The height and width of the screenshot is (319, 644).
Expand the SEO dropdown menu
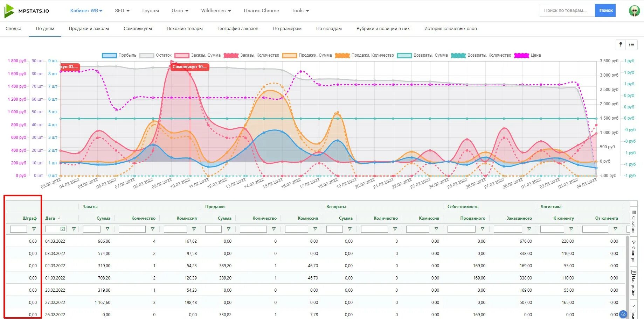coord(122,10)
